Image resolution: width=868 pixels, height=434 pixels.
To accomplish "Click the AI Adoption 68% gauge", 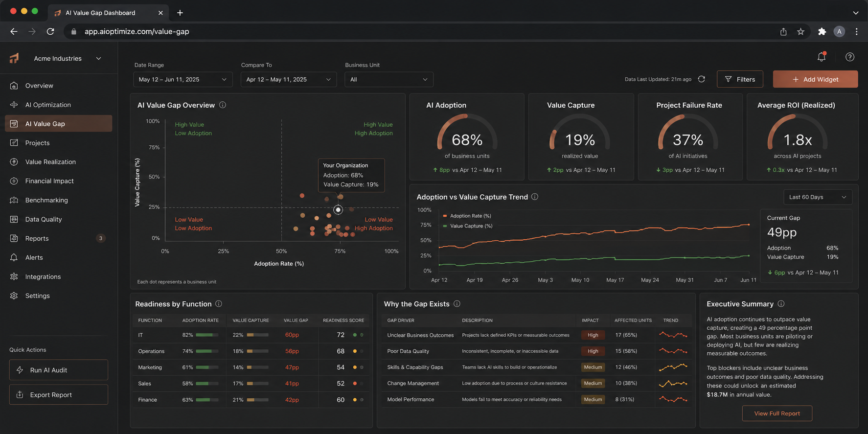I will coord(467,133).
